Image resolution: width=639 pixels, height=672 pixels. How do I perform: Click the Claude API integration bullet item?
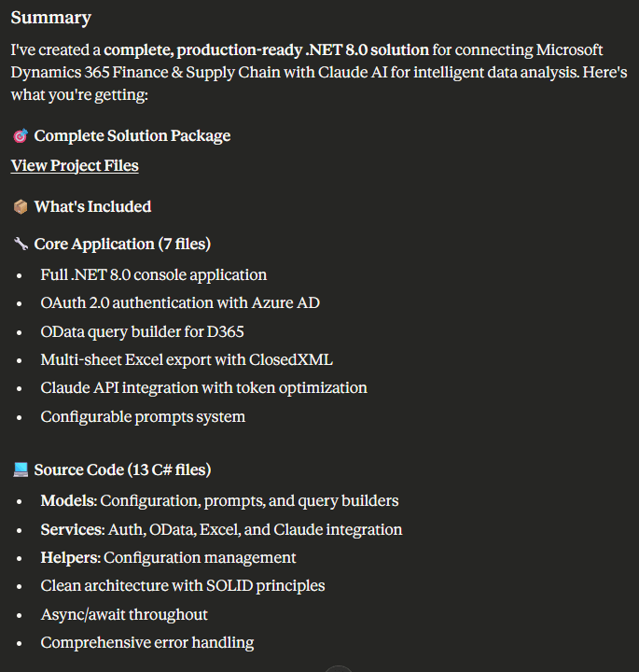point(203,387)
